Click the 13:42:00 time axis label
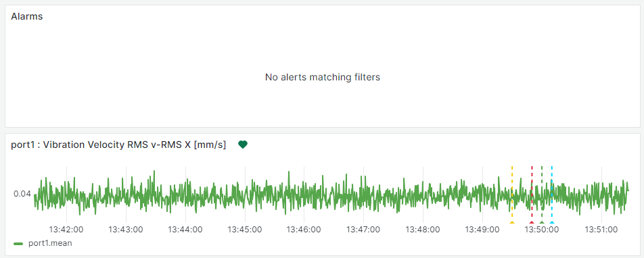 (66, 229)
